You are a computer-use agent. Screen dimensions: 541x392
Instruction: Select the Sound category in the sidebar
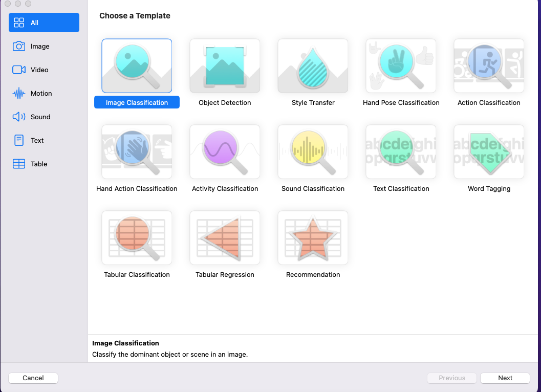[x=44, y=117]
